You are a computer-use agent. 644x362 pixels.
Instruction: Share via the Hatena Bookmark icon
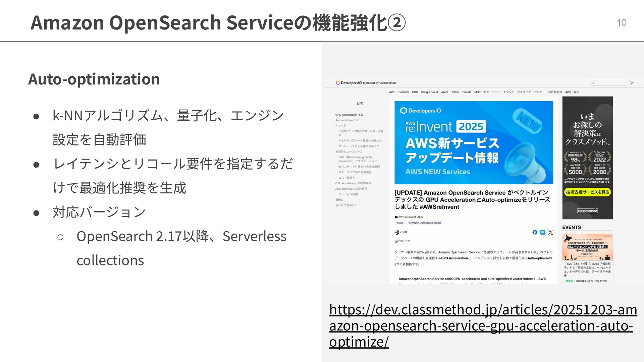click(x=543, y=232)
